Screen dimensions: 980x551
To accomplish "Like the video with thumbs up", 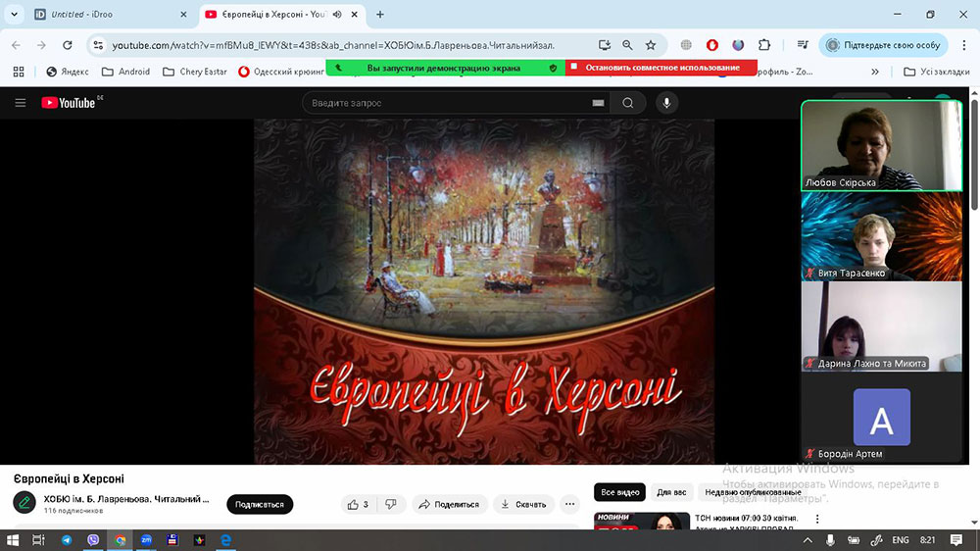I will point(358,504).
